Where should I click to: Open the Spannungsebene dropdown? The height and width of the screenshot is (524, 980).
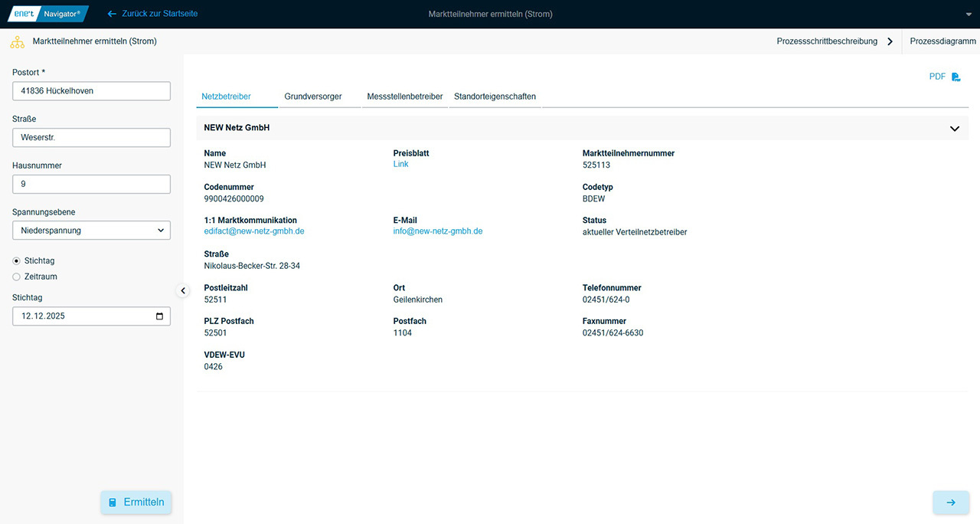pos(91,230)
